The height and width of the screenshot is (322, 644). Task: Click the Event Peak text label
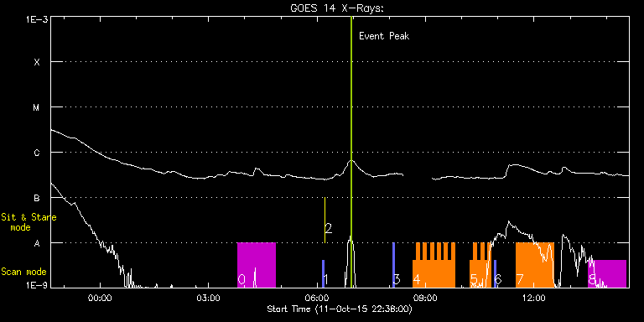tap(384, 36)
